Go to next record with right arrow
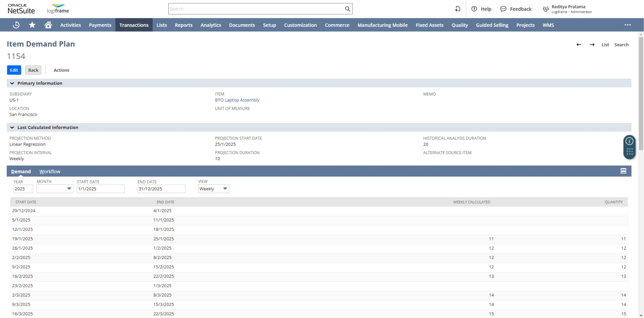The height and width of the screenshot is (318, 644). click(x=592, y=45)
